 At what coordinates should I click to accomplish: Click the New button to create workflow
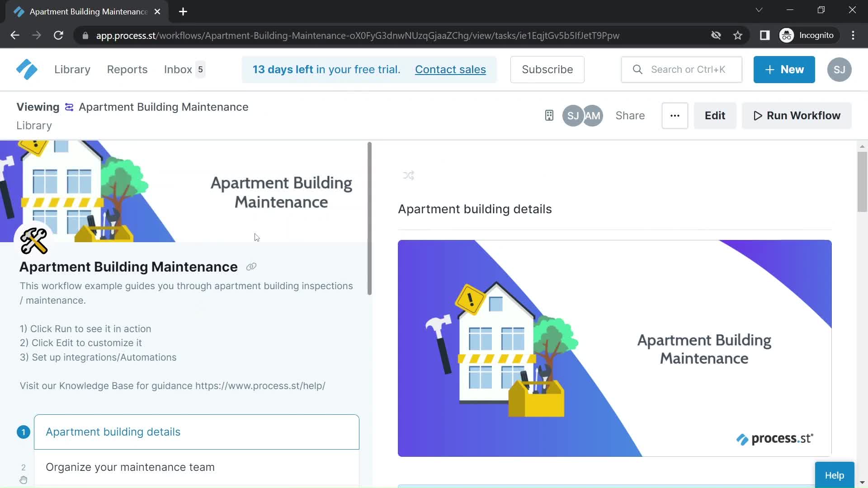[x=784, y=69]
